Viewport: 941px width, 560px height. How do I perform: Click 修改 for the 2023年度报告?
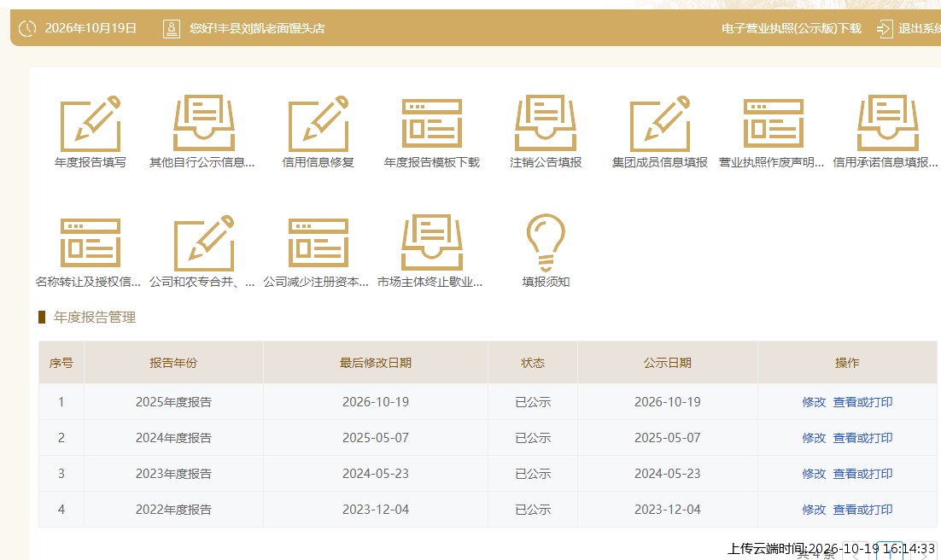pyautogui.click(x=814, y=474)
